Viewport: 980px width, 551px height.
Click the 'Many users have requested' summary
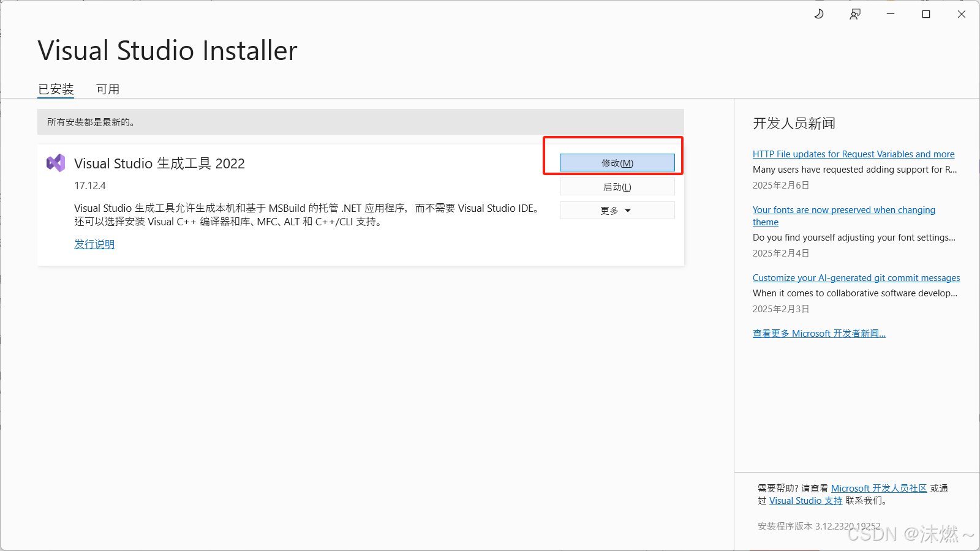(854, 170)
